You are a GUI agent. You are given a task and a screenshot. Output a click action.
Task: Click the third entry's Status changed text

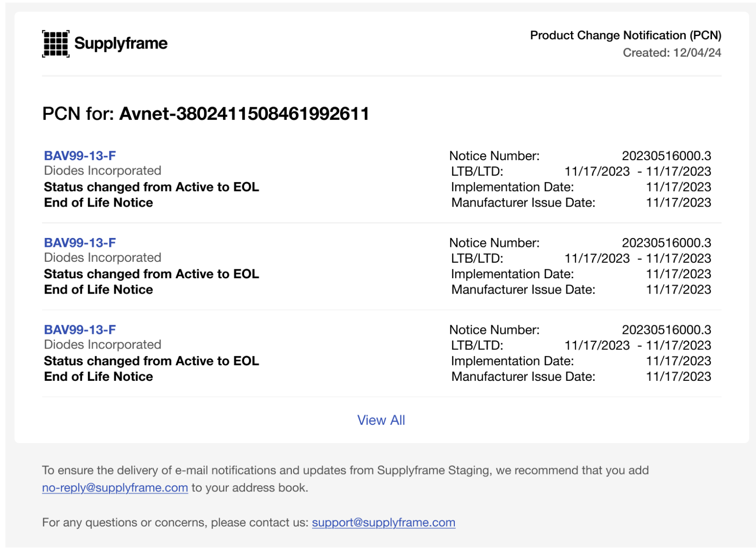151,361
